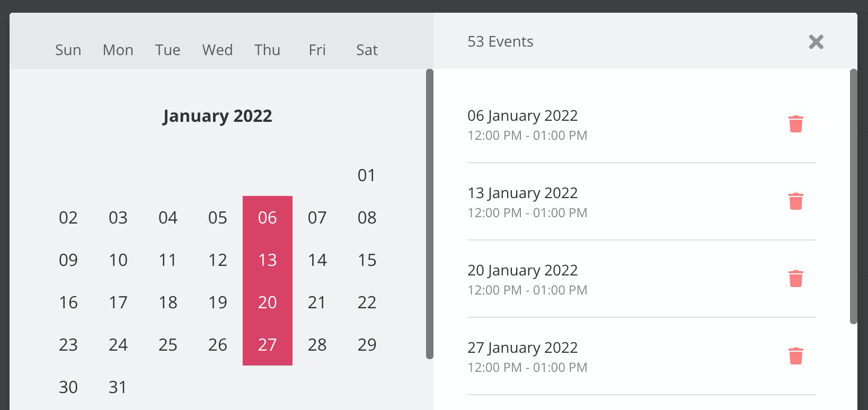868x410 pixels.
Task: Select January 31 on the calendar
Action: click(x=118, y=387)
